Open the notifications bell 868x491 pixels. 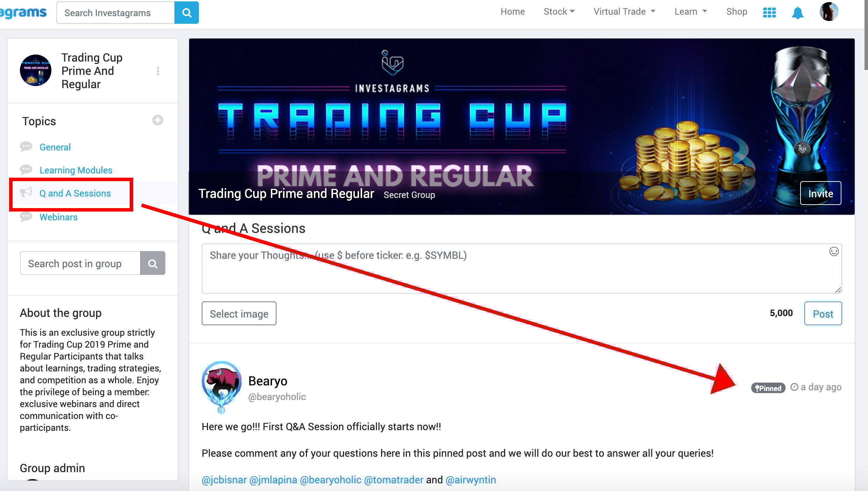tap(797, 13)
